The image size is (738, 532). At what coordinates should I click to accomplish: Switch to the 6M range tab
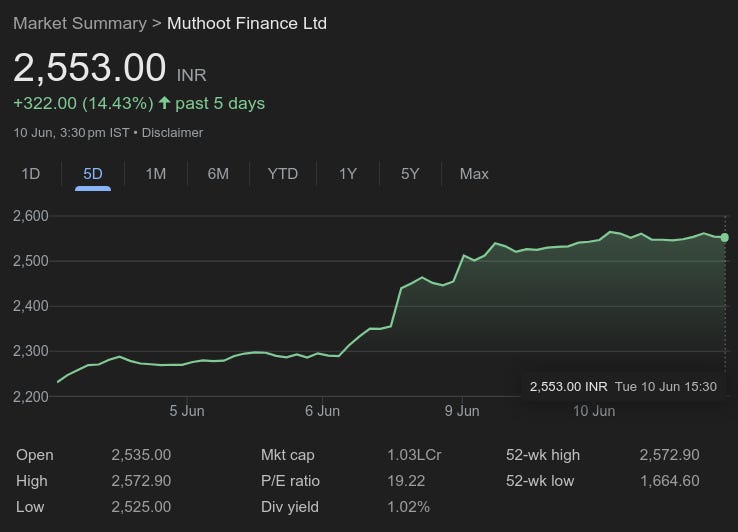tap(218, 174)
